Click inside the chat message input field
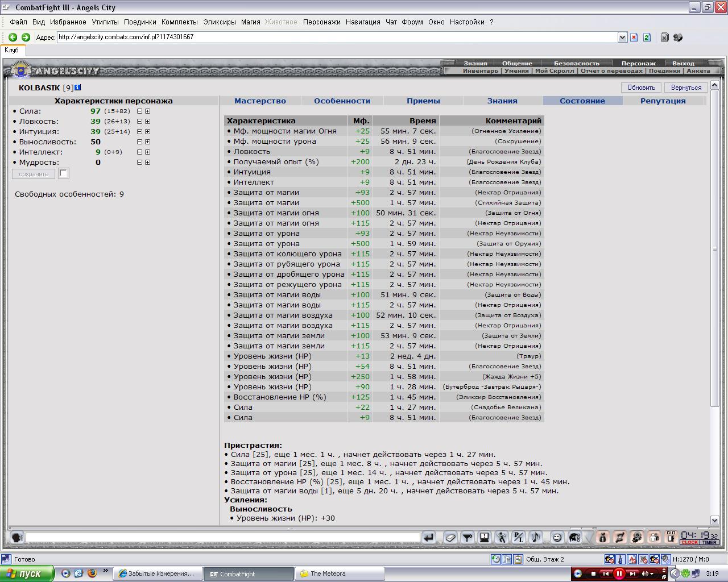The height and width of the screenshot is (582, 728). pyautogui.click(x=222, y=537)
